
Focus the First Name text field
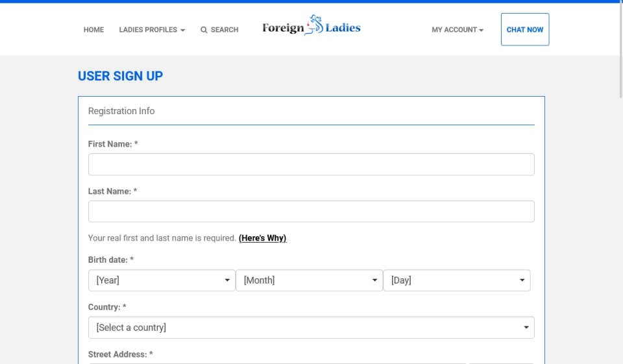click(311, 164)
